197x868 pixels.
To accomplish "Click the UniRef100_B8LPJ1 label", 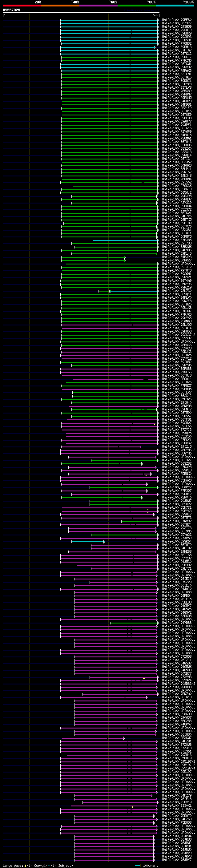I will (177, 169).
